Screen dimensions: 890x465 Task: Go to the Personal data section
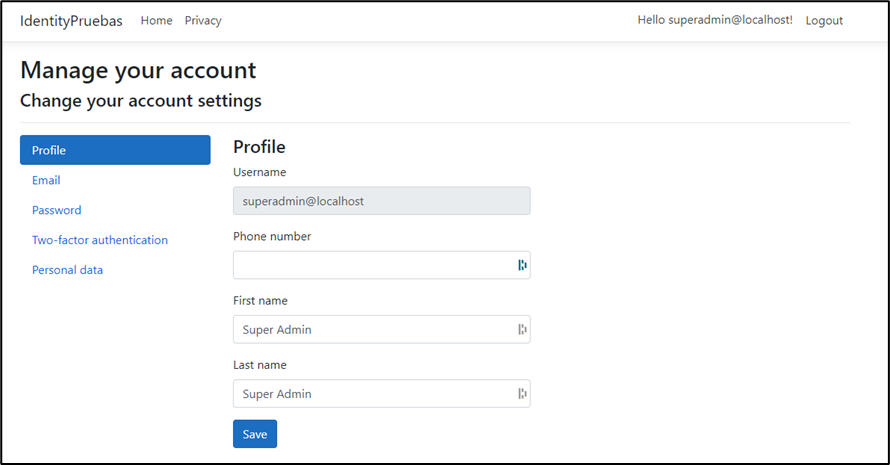click(x=67, y=271)
